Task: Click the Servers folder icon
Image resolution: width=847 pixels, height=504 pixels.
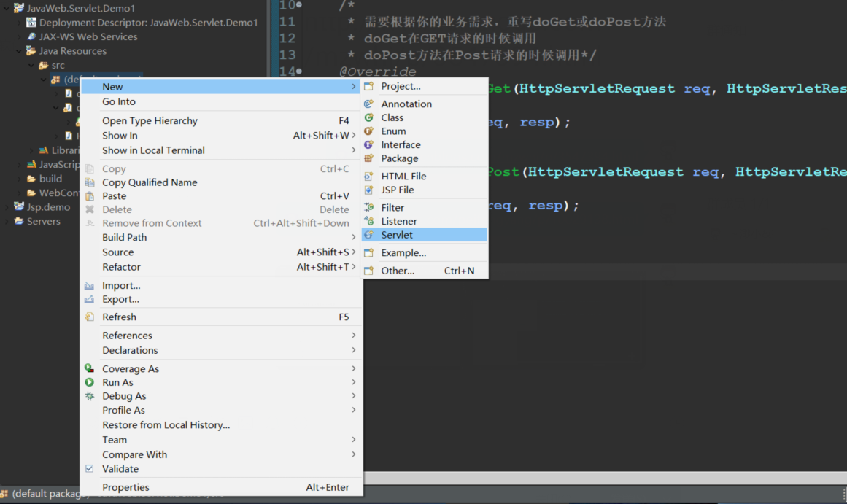Action: tap(20, 222)
